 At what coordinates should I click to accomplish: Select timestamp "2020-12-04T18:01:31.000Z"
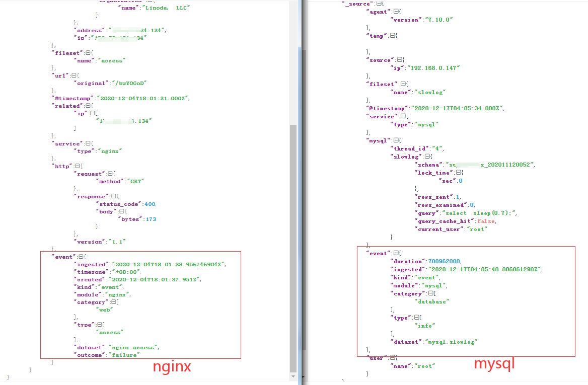(x=143, y=98)
